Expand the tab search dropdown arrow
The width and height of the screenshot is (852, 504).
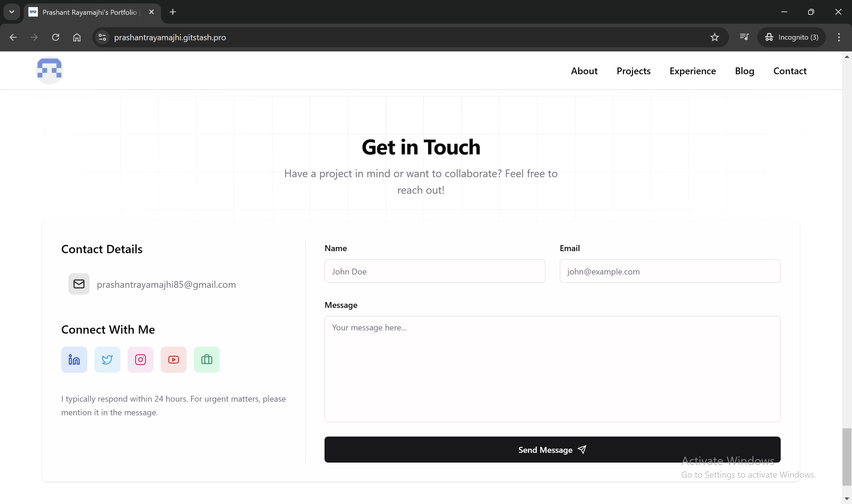(12, 12)
